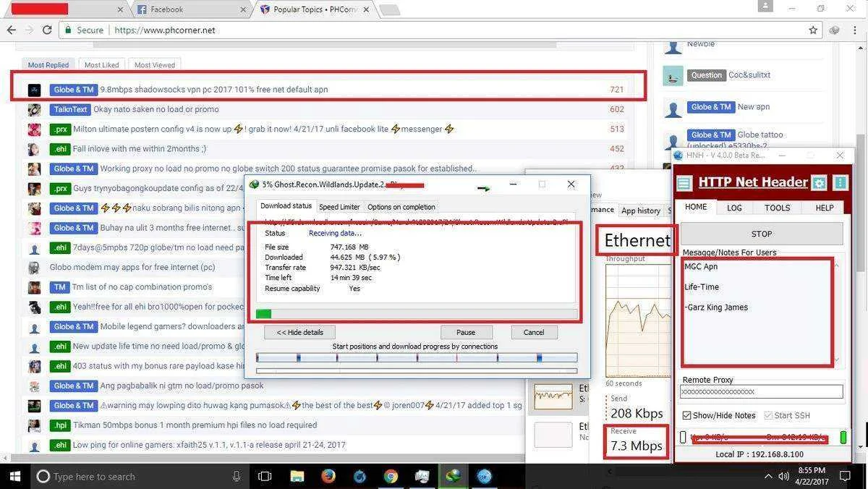Click the Ethernet graph thumbnail in Task Manager

553,397
